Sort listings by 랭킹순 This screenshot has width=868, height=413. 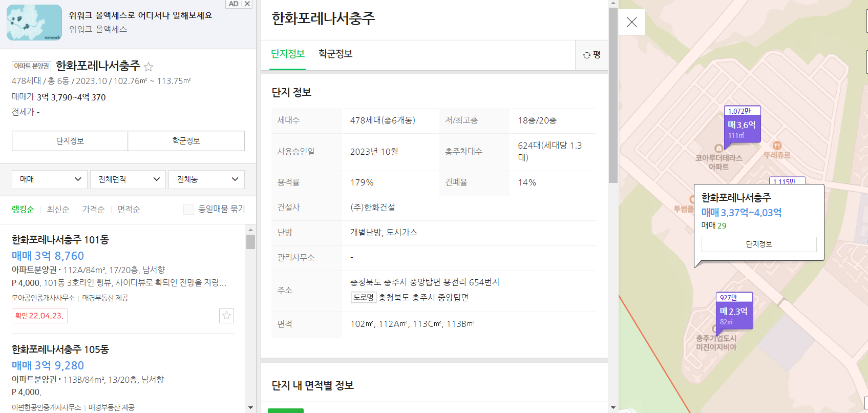[23, 209]
